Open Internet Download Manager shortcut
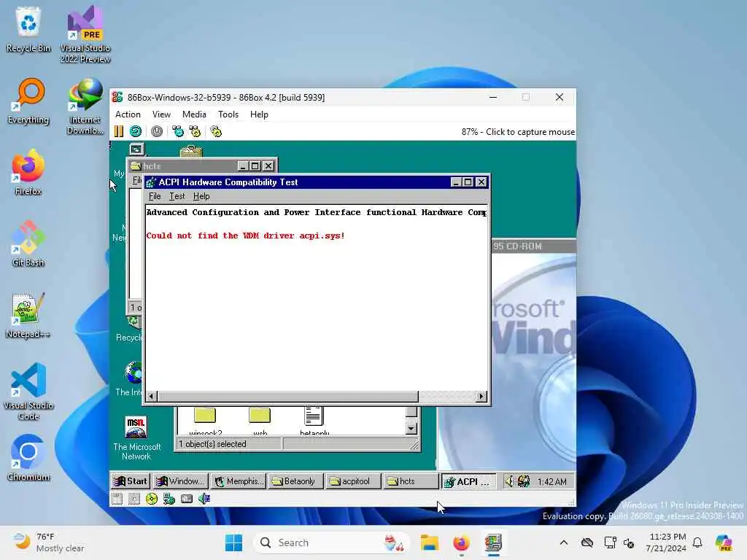Image resolution: width=747 pixels, height=560 pixels. pyautogui.click(x=85, y=106)
